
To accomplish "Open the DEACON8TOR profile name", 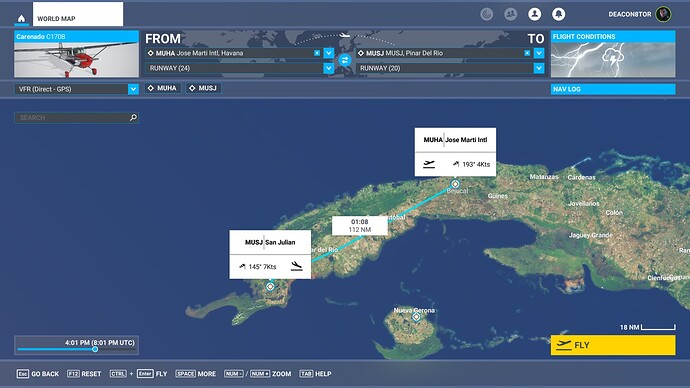I will click(x=630, y=15).
